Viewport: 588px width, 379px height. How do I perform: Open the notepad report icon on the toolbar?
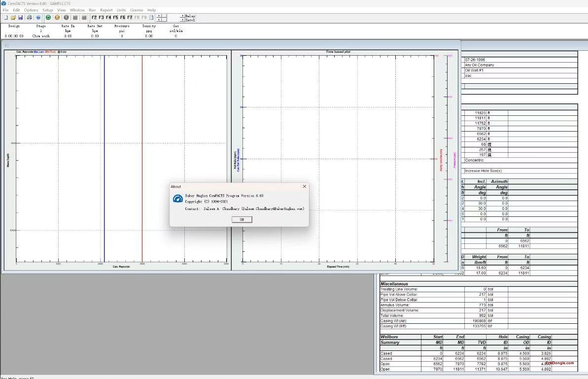[x=151, y=17]
